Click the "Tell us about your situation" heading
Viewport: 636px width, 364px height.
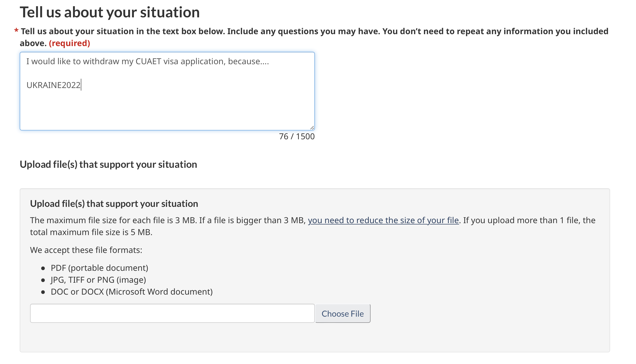tap(110, 12)
